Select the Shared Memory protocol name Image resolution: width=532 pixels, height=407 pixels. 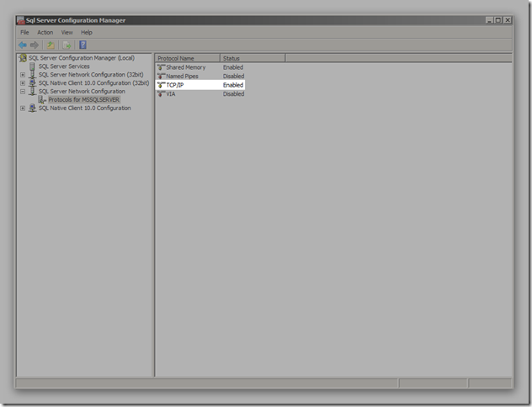(186, 67)
